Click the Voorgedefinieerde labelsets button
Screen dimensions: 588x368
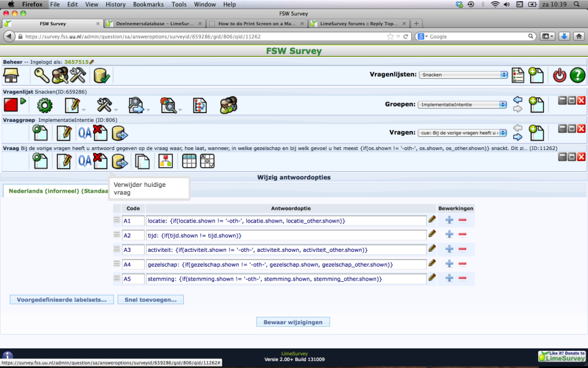click(61, 300)
